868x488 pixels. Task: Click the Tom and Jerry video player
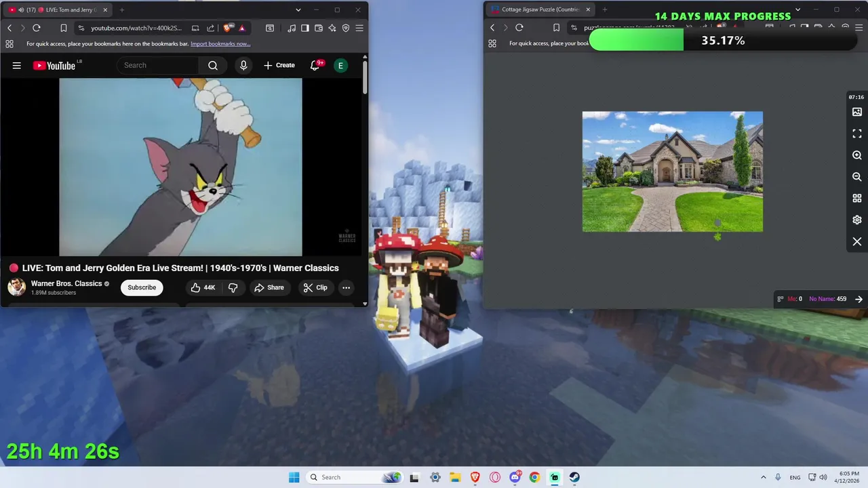(x=180, y=167)
